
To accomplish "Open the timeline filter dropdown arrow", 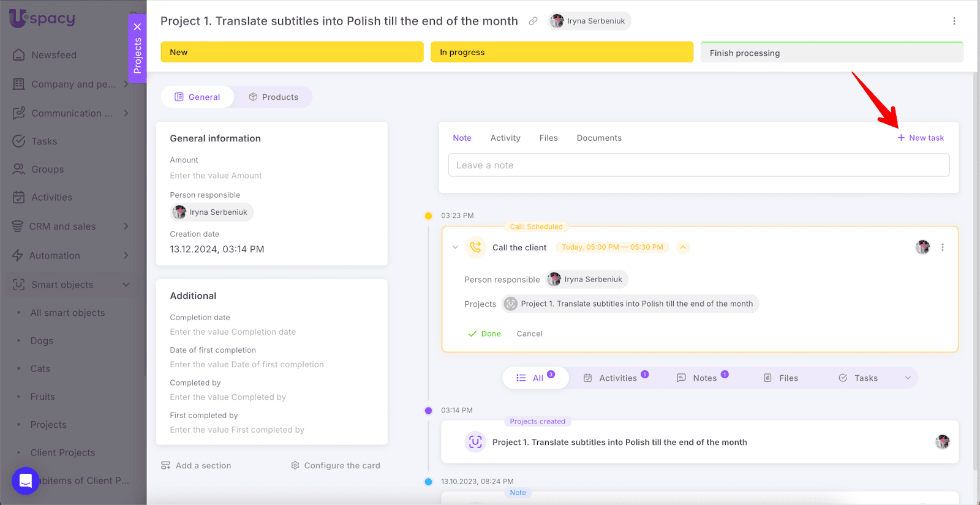I will coord(908,378).
